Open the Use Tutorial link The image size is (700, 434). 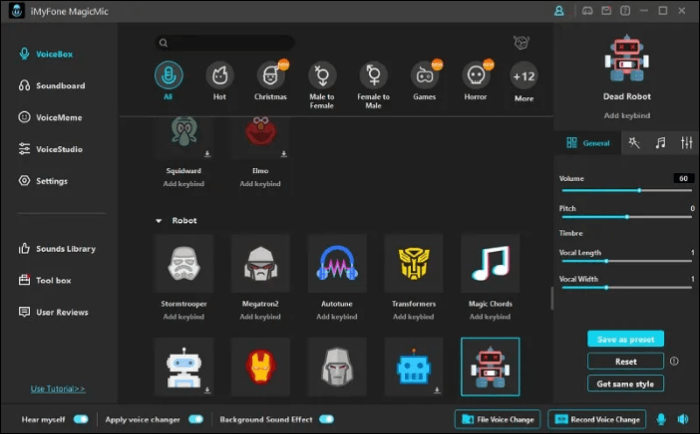[x=58, y=388]
